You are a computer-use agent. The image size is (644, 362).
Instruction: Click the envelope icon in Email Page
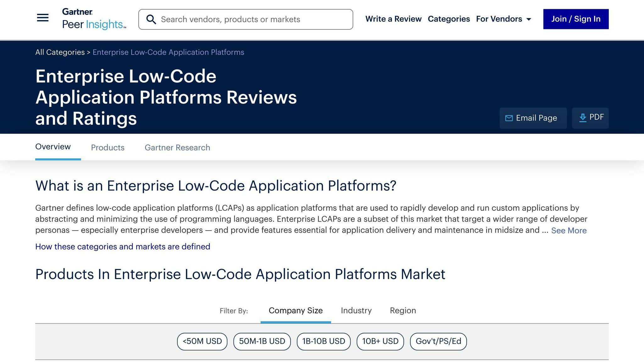[x=509, y=118]
